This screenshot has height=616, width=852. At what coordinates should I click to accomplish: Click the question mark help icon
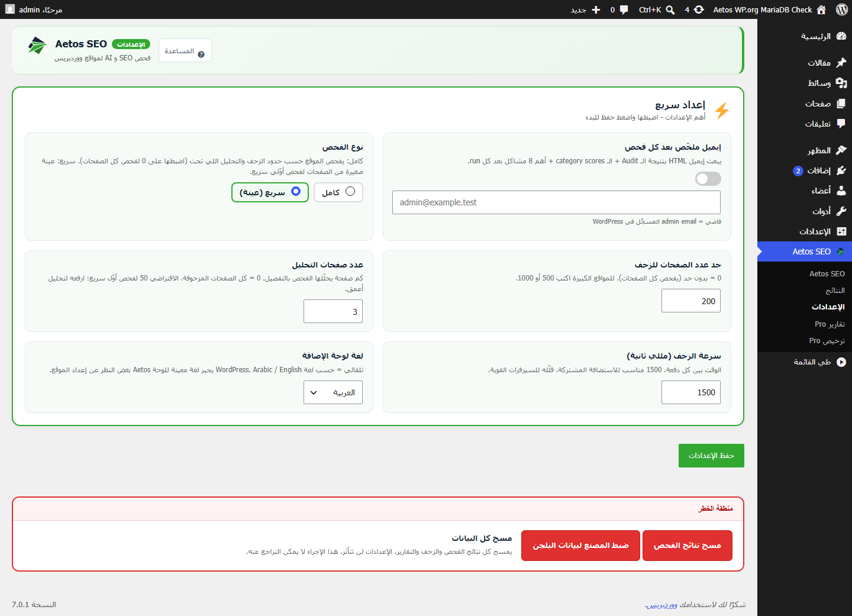[x=201, y=54]
